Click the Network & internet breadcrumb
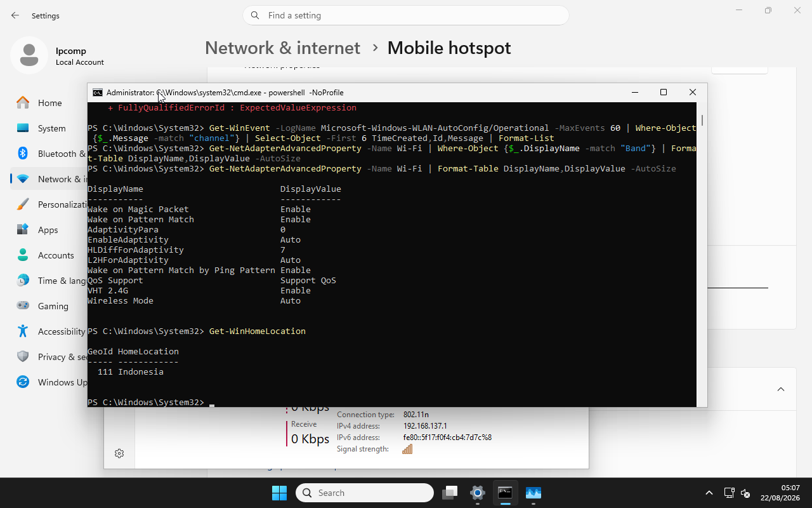Viewport: 812px width, 508px height. (x=282, y=48)
